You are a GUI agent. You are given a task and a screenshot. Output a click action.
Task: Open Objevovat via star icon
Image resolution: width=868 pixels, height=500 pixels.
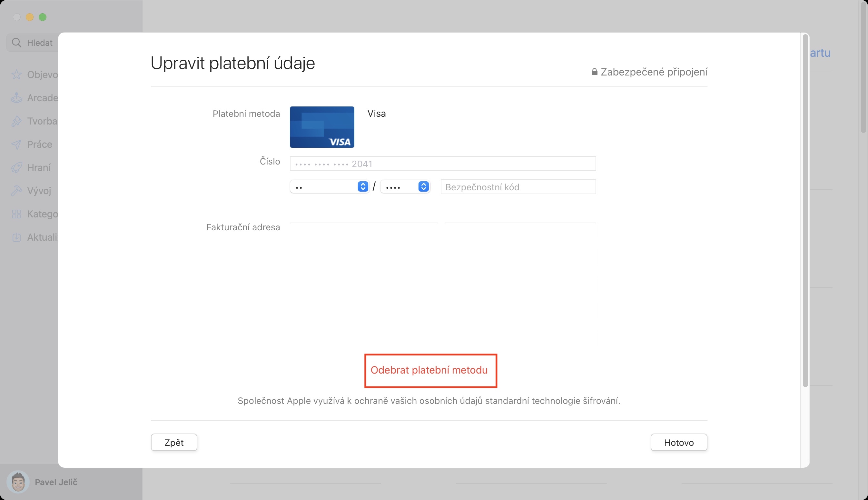16,75
